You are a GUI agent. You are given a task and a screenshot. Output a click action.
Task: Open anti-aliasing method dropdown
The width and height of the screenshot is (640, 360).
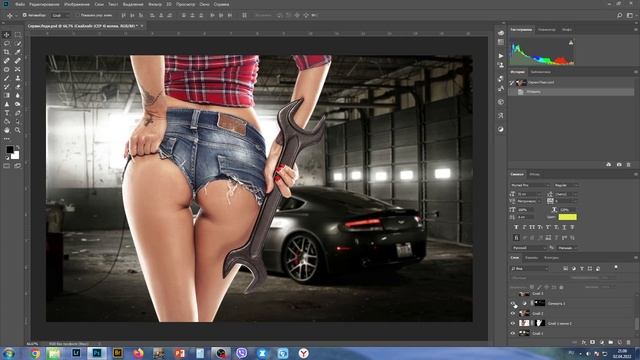(567, 248)
